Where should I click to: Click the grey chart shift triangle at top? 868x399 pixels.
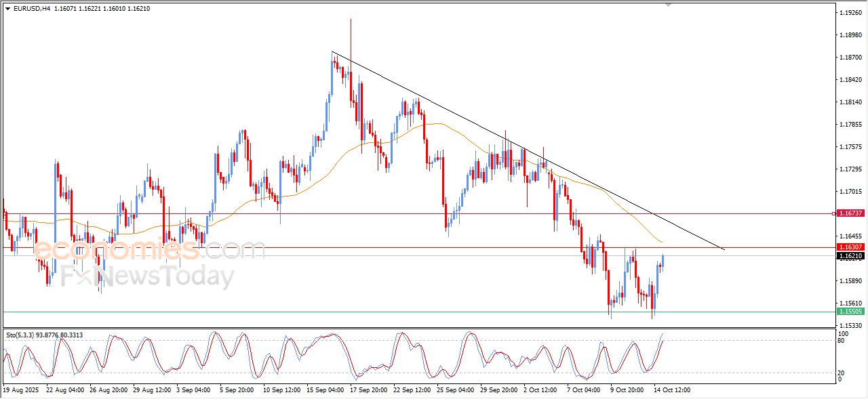tap(668, 5)
